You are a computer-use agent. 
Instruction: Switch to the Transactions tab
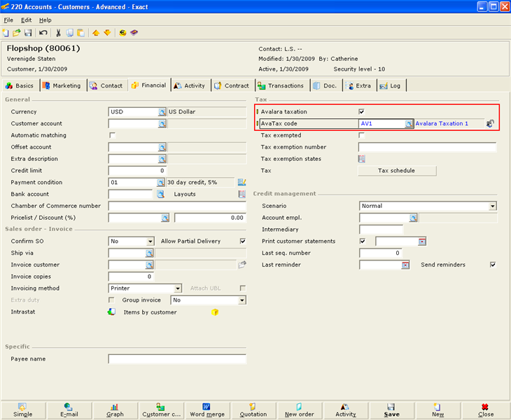point(281,85)
